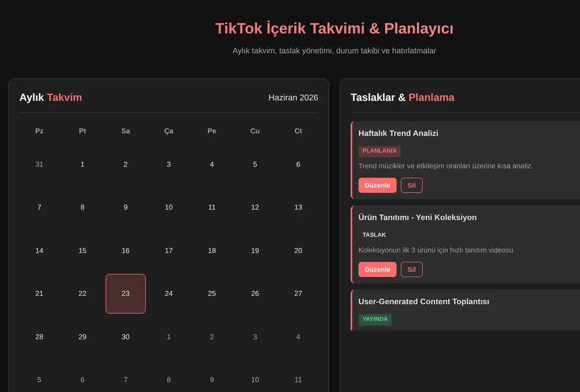
Task: Select day 20 in the calendar
Action: tap(298, 250)
